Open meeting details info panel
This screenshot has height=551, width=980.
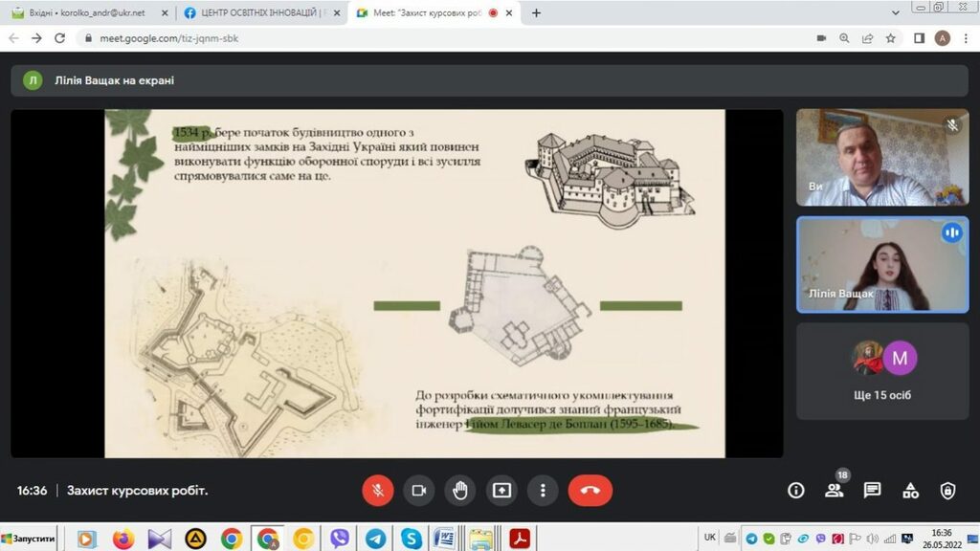[795, 491]
